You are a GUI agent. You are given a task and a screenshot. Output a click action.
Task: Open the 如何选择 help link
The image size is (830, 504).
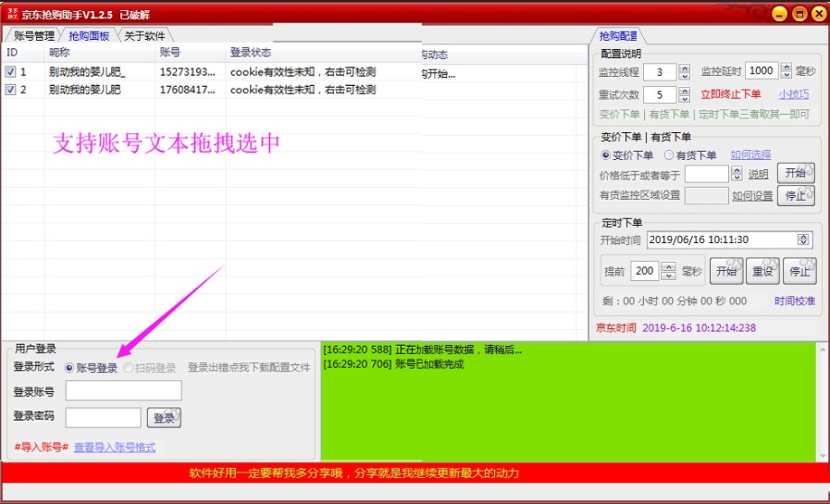tap(750, 154)
